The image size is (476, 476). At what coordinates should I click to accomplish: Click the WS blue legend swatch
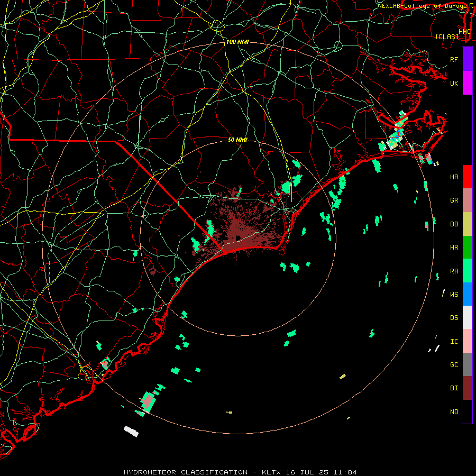coord(467,294)
